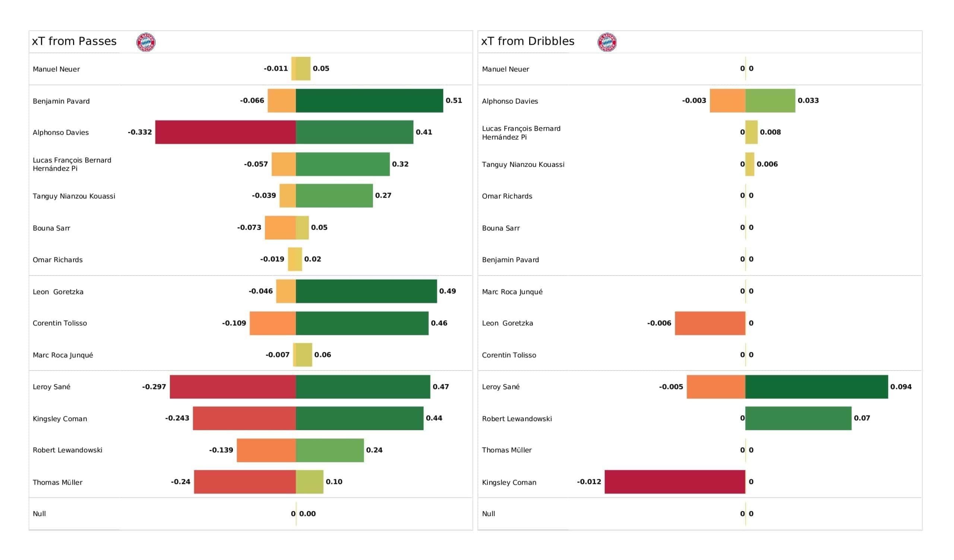Click Leon Goretzka's green passes bar

tap(366, 291)
